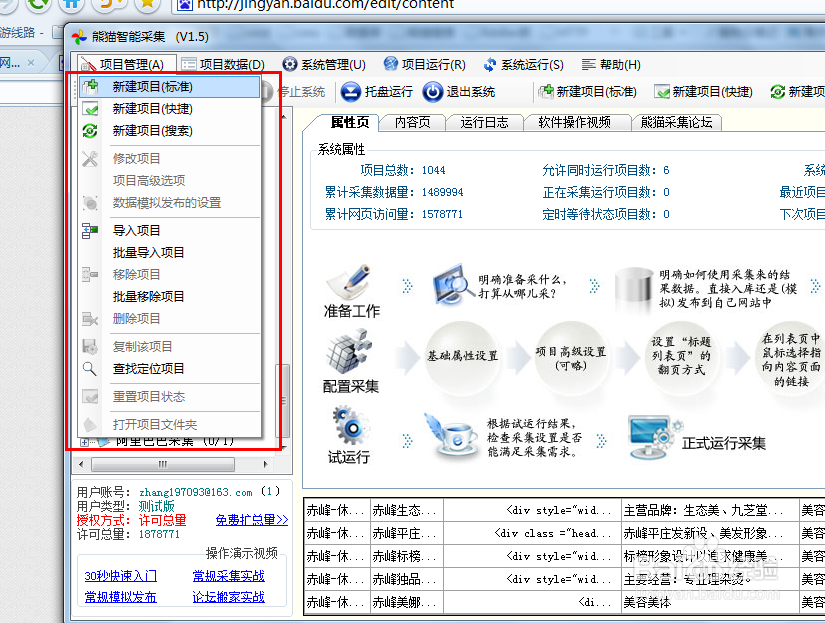825x623 pixels.
Task: Click the browser favorites star icon
Action: tap(147, 4)
